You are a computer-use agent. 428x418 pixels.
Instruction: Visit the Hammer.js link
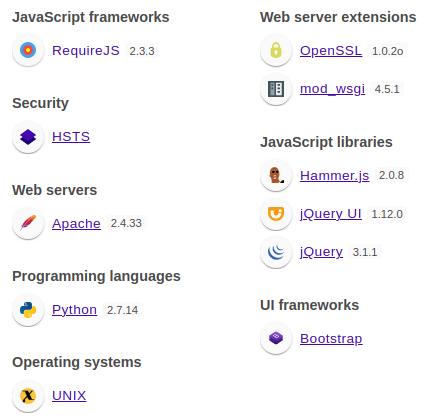point(335,176)
